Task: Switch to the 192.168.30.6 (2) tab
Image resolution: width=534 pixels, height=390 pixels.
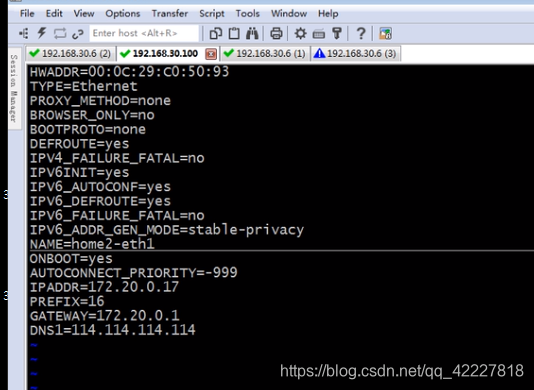Action: [x=70, y=53]
